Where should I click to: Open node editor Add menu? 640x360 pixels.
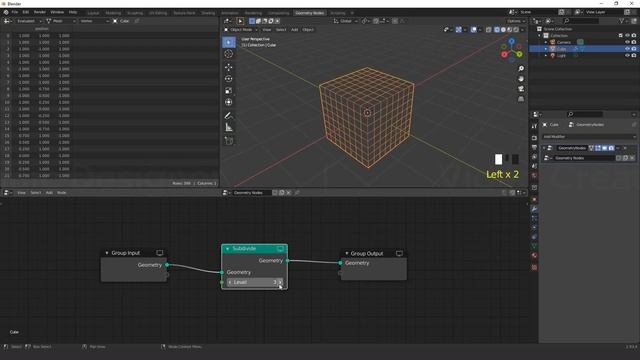click(49, 193)
